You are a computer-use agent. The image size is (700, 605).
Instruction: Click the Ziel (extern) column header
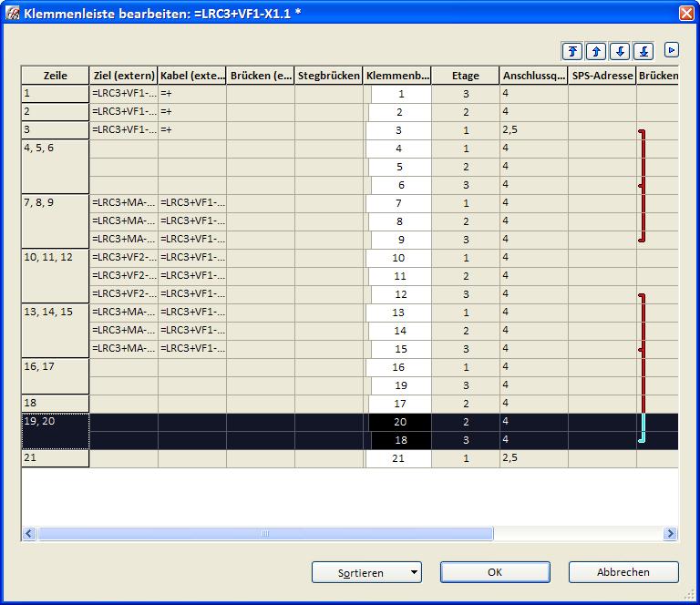124,76
